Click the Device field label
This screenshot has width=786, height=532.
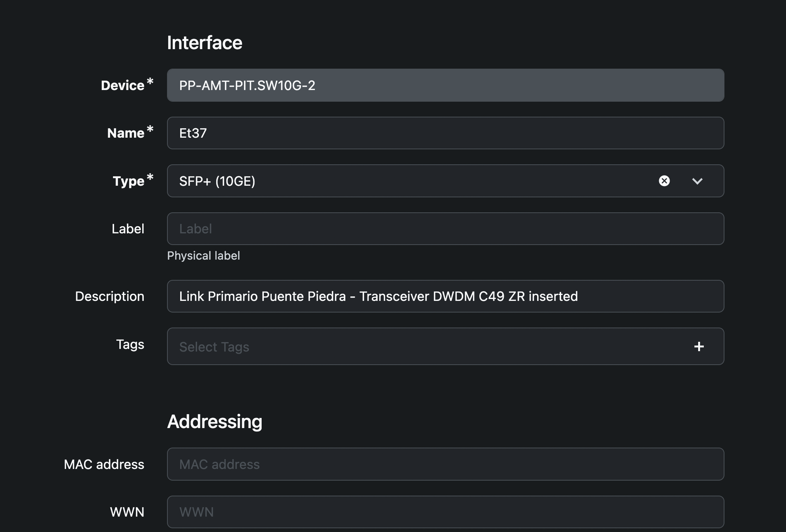click(x=122, y=86)
